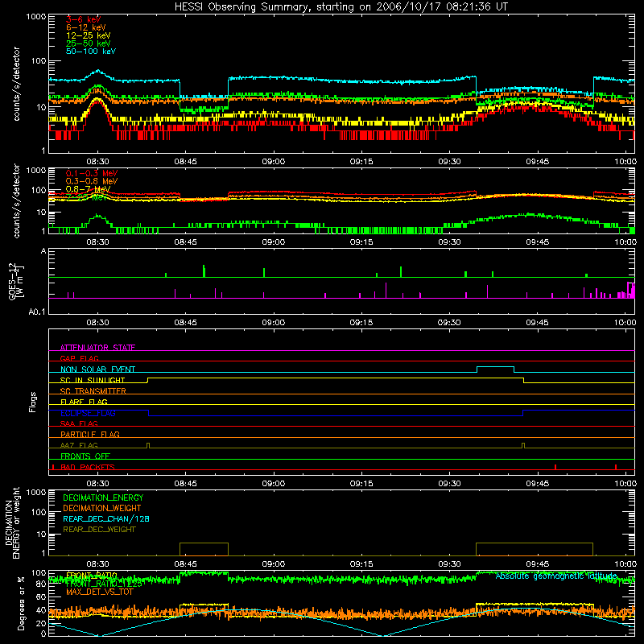The height and width of the screenshot is (644, 644).
Task: Click the REAR_DEC_WEIGHT box near 08:45
Action: pos(204,549)
